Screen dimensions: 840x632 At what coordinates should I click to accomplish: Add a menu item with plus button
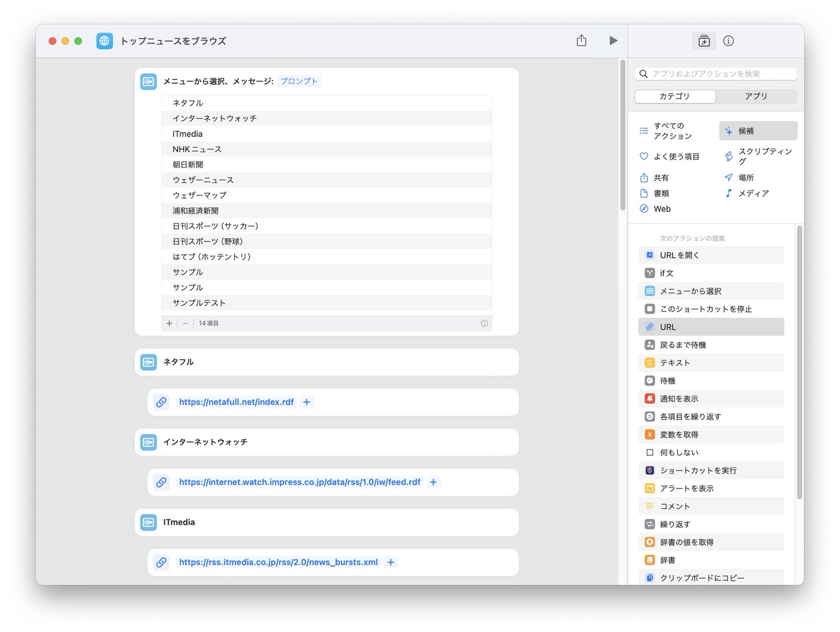click(169, 323)
